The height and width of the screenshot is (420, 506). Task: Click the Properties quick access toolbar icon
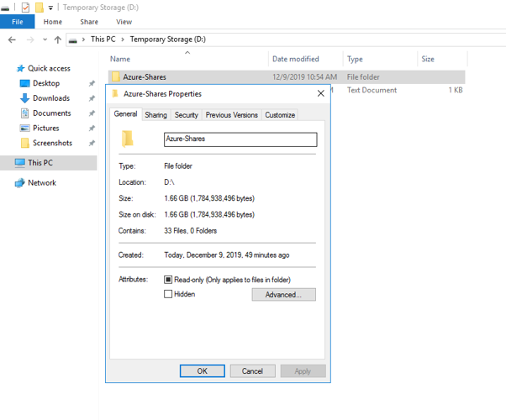coord(25,7)
